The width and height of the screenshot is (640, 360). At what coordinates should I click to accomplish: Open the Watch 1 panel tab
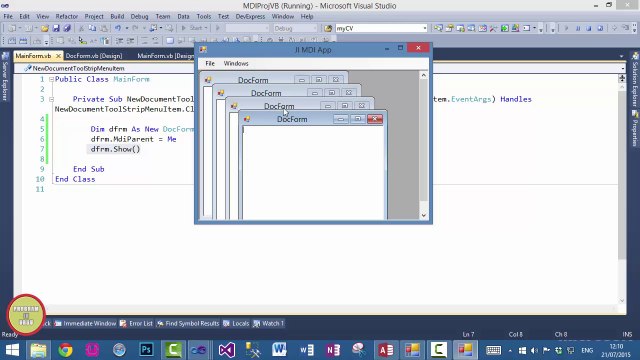[268, 323]
